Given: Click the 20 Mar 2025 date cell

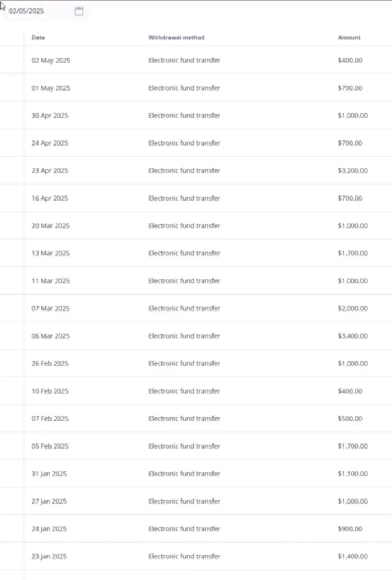Looking at the screenshot, I should tap(50, 225).
